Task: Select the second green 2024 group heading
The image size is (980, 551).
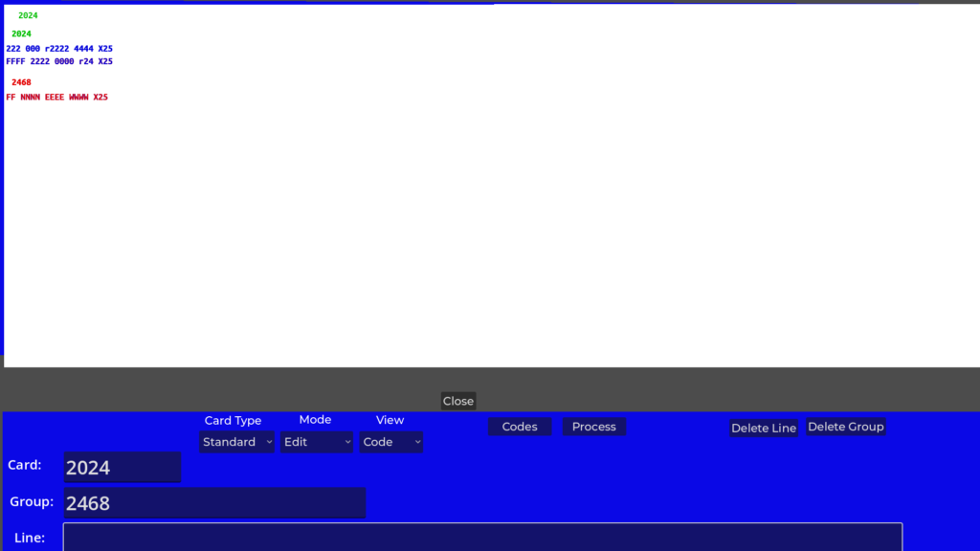Action: tap(21, 33)
